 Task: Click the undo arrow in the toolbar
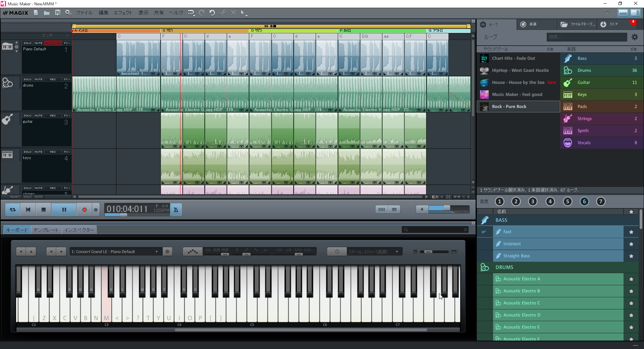pyautogui.click(x=212, y=13)
